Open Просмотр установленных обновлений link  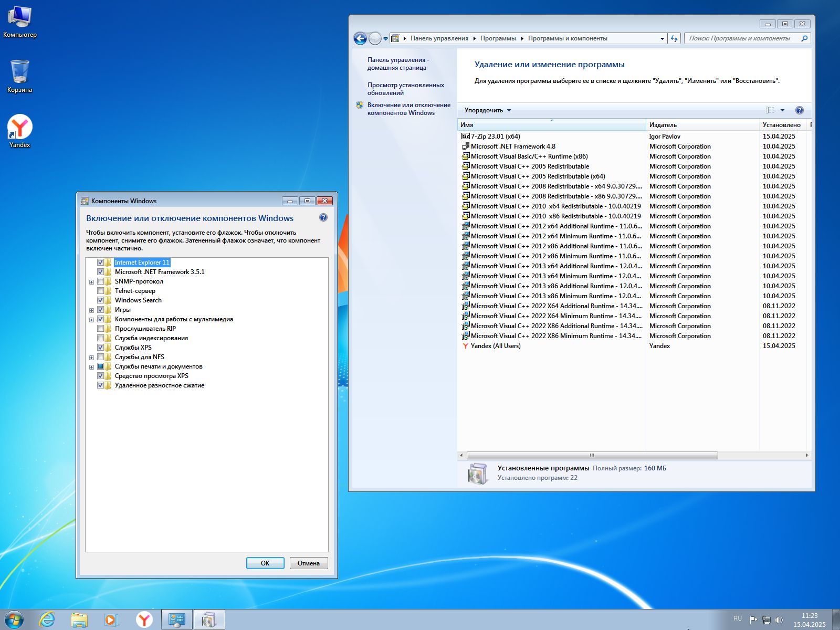[x=405, y=89]
